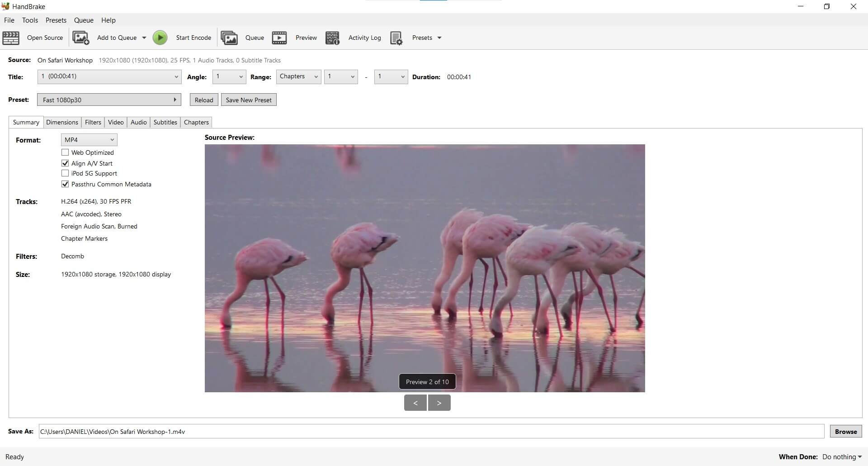Click the HandBrake app logo icon
The height and width of the screenshot is (466, 868).
pyautogui.click(x=5, y=6)
